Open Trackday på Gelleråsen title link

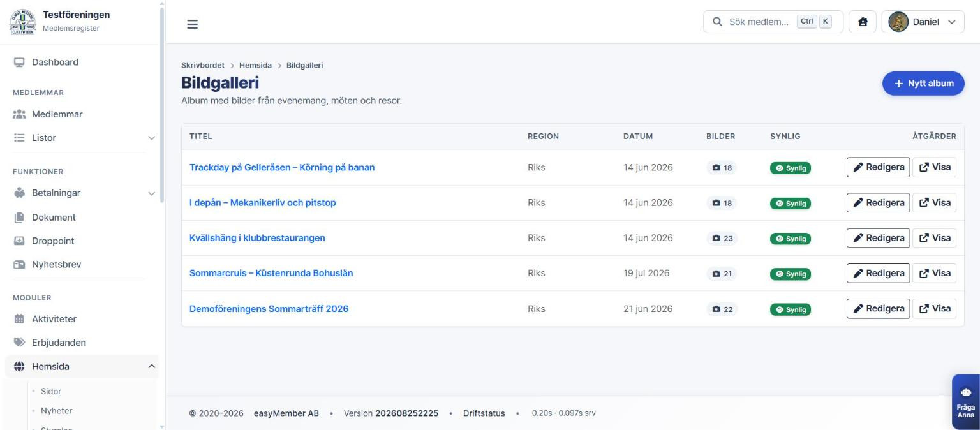pyautogui.click(x=282, y=168)
